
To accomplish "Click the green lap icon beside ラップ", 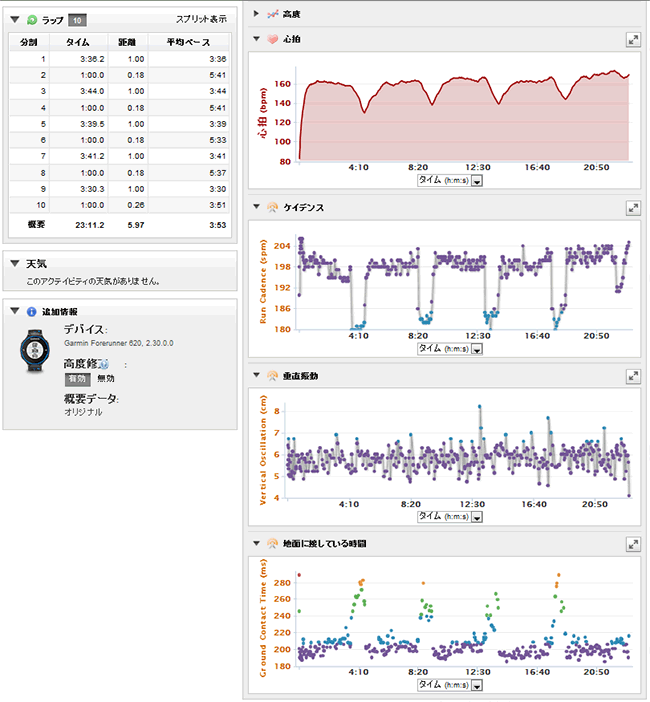I will (x=31, y=19).
